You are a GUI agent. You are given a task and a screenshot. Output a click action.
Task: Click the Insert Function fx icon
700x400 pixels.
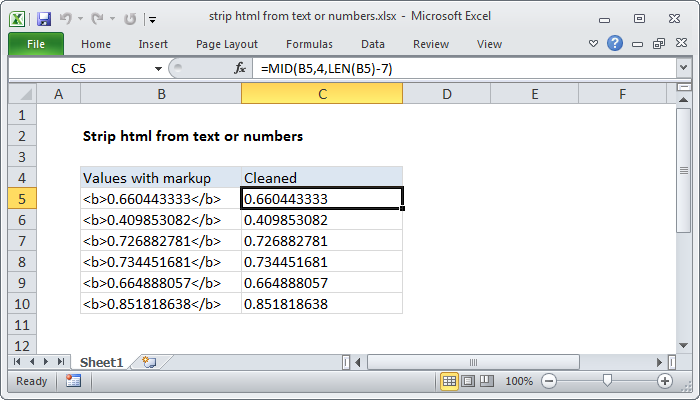point(240,68)
